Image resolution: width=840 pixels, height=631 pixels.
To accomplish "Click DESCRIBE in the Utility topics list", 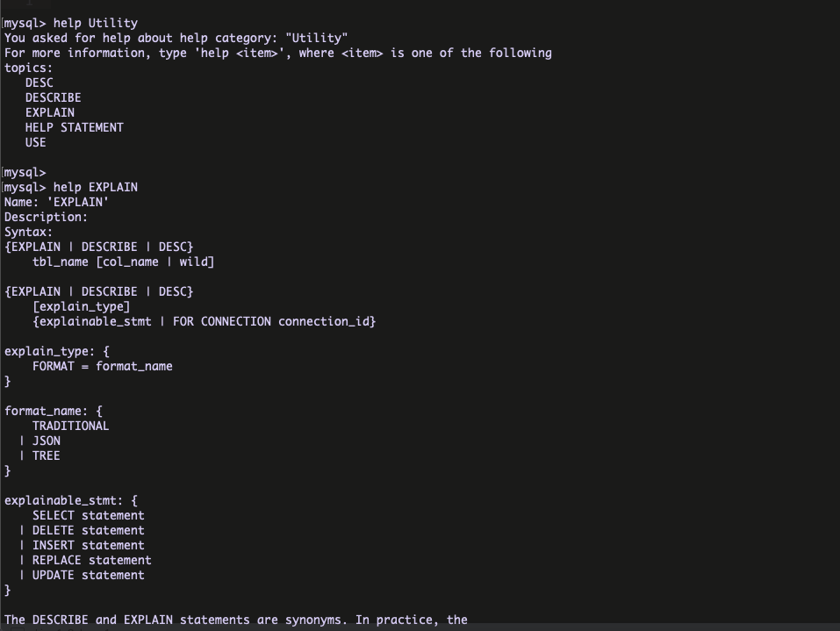I will click(53, 97).
